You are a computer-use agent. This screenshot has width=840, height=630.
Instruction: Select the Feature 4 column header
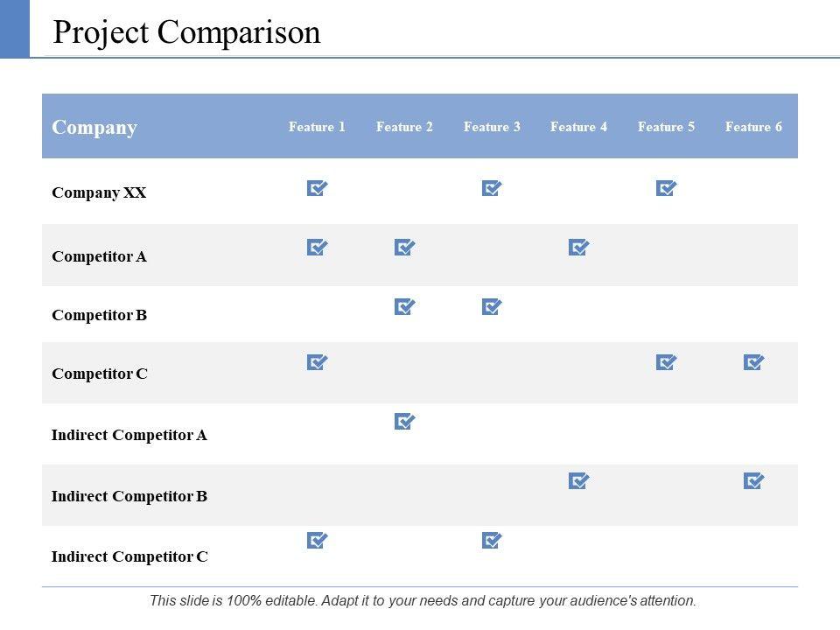point(578,127)
